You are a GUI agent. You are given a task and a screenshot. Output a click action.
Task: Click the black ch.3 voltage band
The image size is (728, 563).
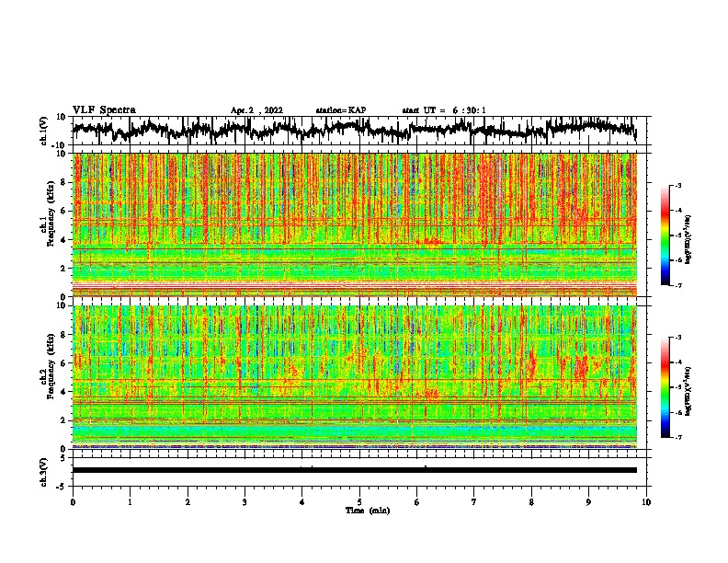pyautogui.click(x=355, y=470)
